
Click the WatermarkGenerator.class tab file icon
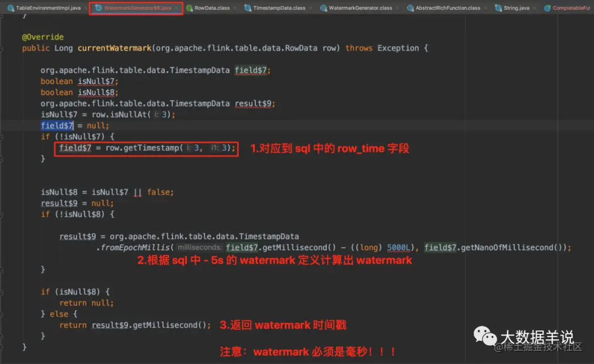coord(323,8)
